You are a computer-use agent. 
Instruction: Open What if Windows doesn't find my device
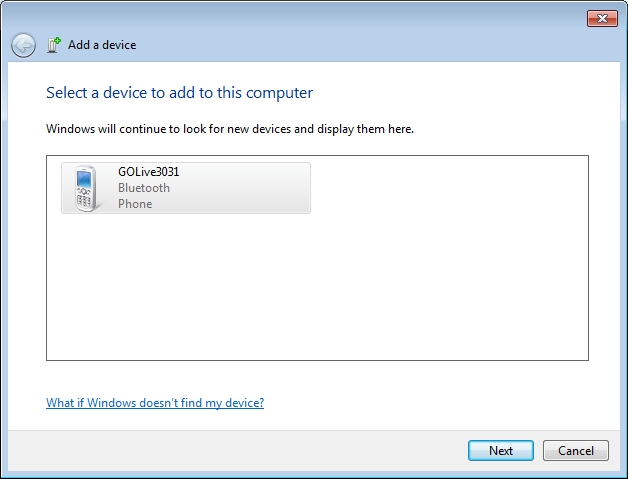(x=155, y=403)
